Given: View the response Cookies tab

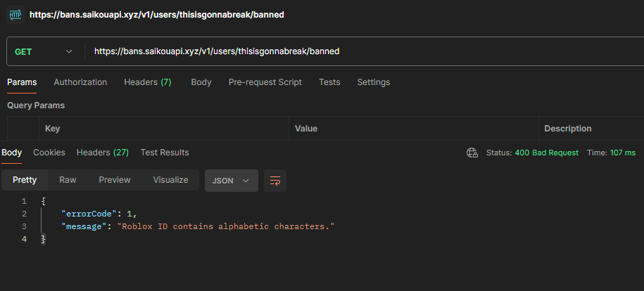Looking at the screenshot, I should 49,153.
